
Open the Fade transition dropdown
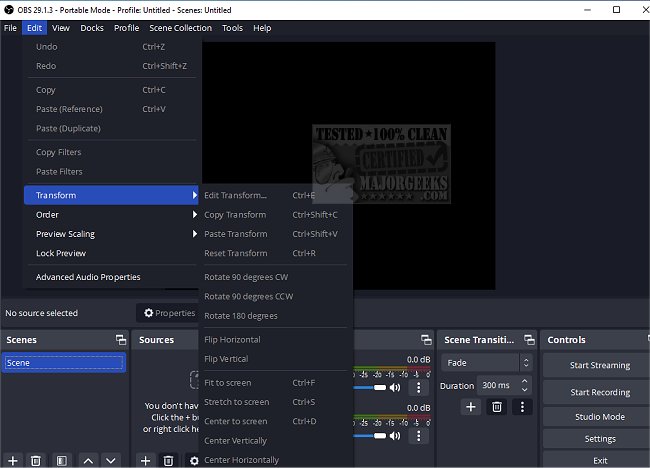(x=486, y=363)
